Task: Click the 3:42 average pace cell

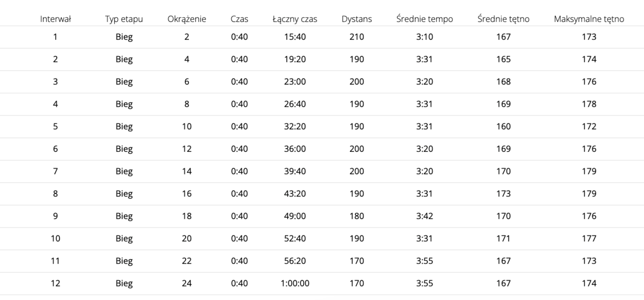Action: pos(425,216)
